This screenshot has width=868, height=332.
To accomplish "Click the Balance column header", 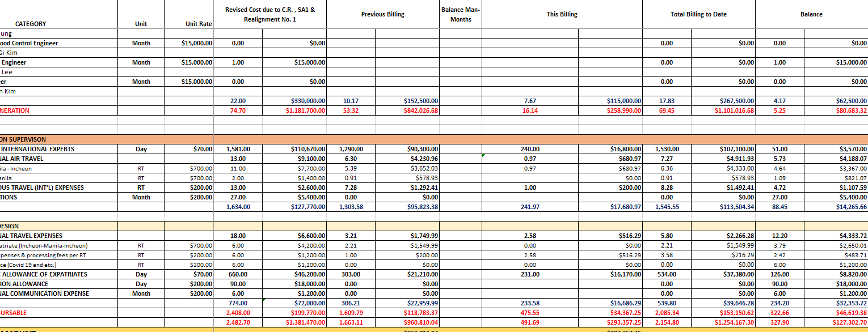I will pyautogui.click(x=811, y=14).
